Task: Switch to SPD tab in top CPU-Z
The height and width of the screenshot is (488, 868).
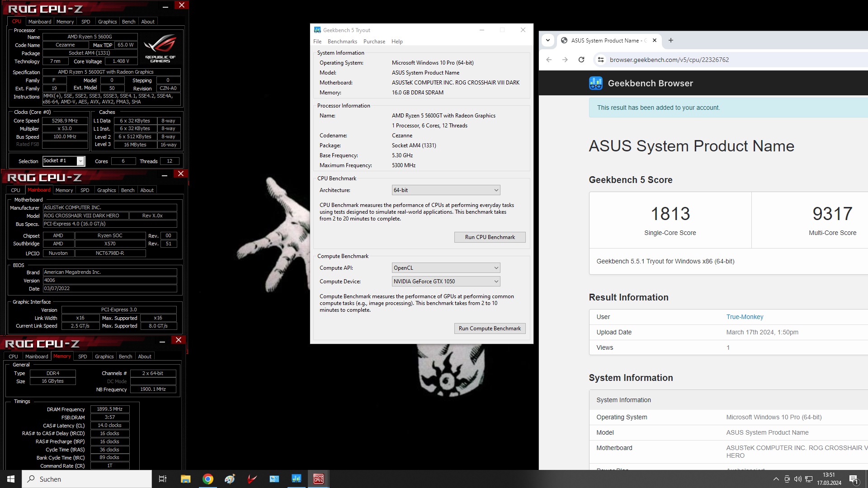Action: point(85,22)
